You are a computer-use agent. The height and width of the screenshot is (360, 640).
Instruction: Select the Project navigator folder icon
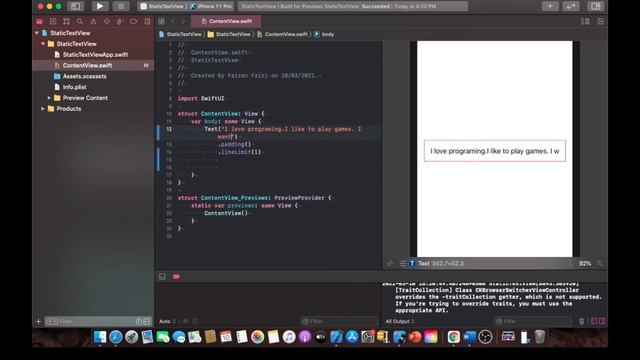coord(40,21)
